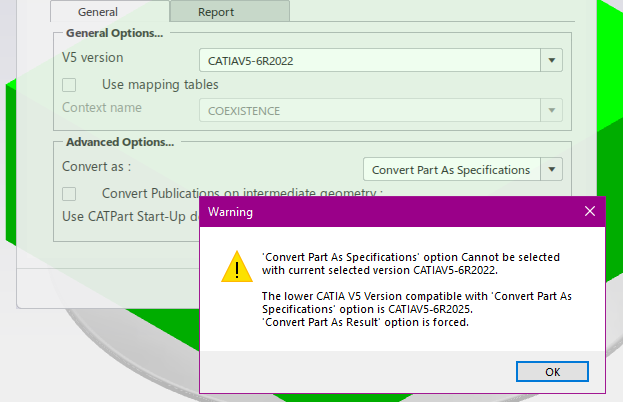Click the 'V5 version' label

tap(92, 58)
